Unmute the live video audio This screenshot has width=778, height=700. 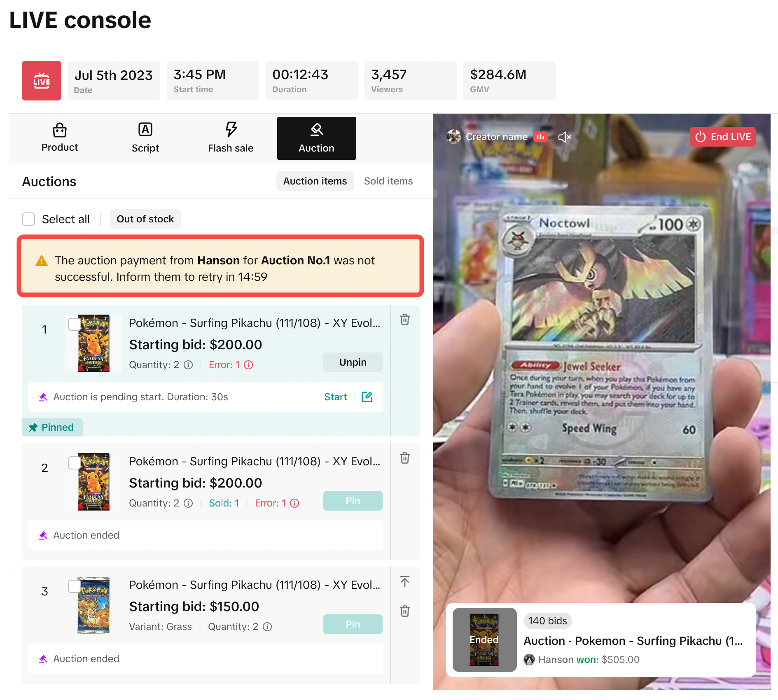565,137
